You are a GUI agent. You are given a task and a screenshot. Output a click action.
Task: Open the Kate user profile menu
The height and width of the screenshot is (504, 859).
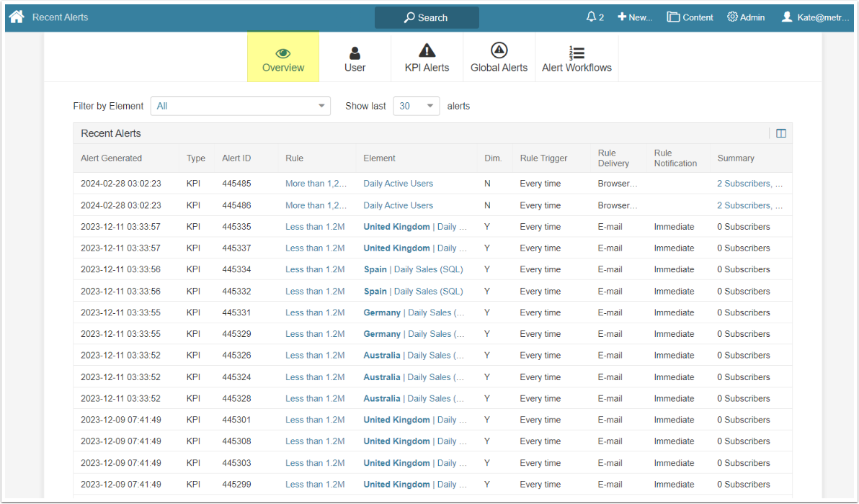816,17
